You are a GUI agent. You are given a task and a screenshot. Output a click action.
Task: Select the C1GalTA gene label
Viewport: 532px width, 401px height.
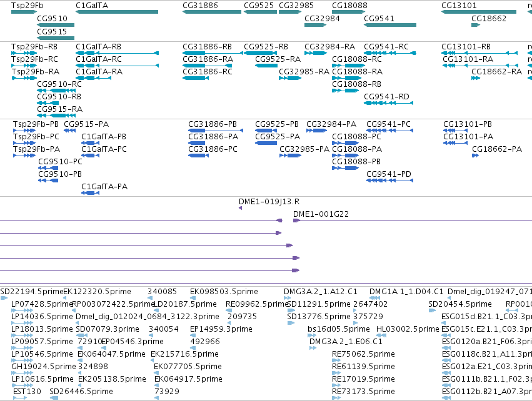click(92, 6)
